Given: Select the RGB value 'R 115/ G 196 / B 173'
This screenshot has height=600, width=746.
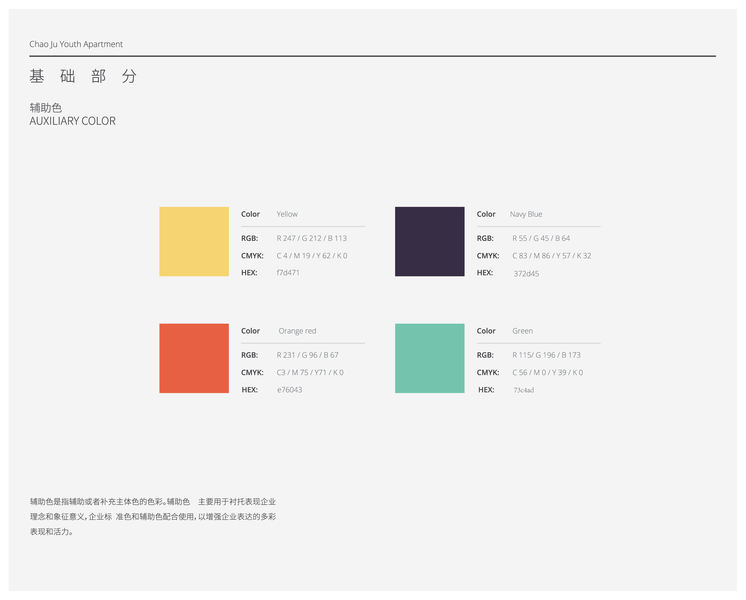Looking at the screenshot, I should [x=547, y=355].
